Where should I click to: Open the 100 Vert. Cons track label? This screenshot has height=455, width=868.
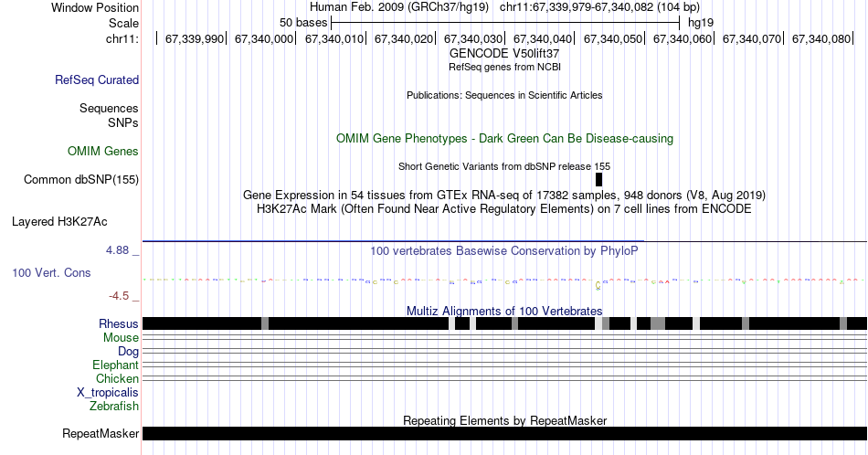click(51, 272)
